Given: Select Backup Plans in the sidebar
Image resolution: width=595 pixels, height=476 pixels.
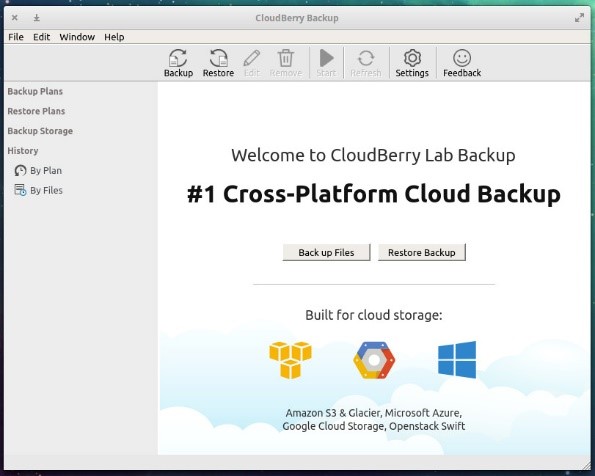Looking at the screenshot, I should [35, 91].
